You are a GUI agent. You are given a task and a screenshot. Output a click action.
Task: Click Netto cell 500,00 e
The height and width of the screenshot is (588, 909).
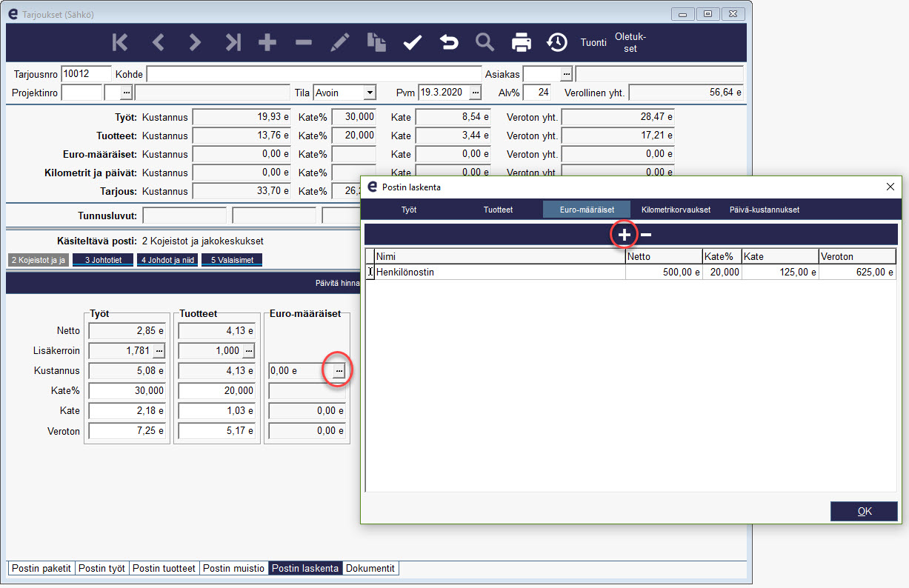coord(664,272)
